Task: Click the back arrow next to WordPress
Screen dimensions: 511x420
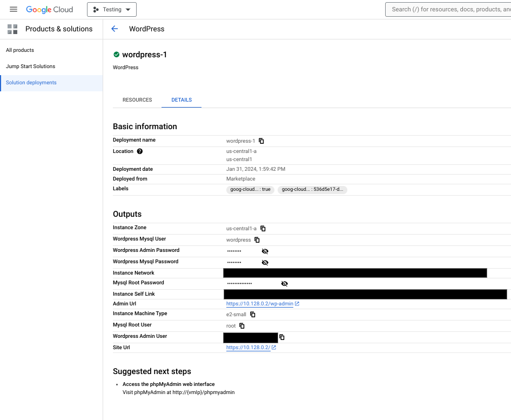Action: point(115,29)
